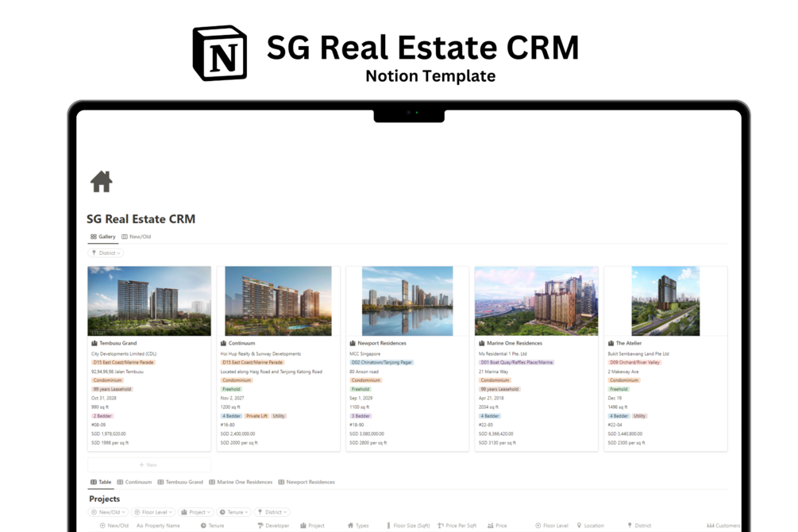The height and width of the screenshot is (532, 798).
Task: Click the New/Old board view icon
Action: (x=125, y=237)
